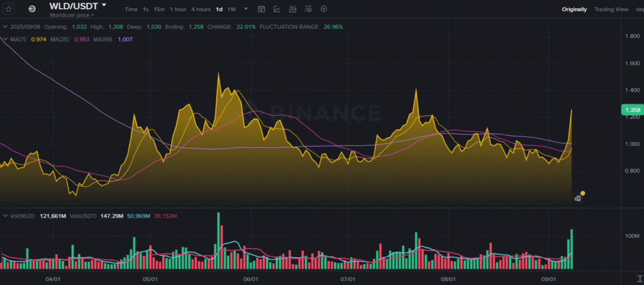The width and height of the screenshot is (644, 285).
Task: Expand more time intervals dropdown arrow
Action: tap(245, 9)
